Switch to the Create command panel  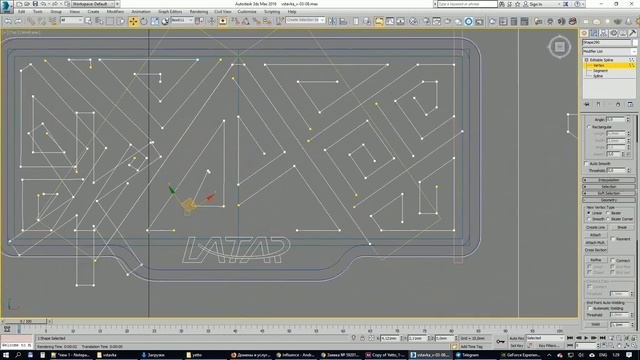(x=584, y=33)
